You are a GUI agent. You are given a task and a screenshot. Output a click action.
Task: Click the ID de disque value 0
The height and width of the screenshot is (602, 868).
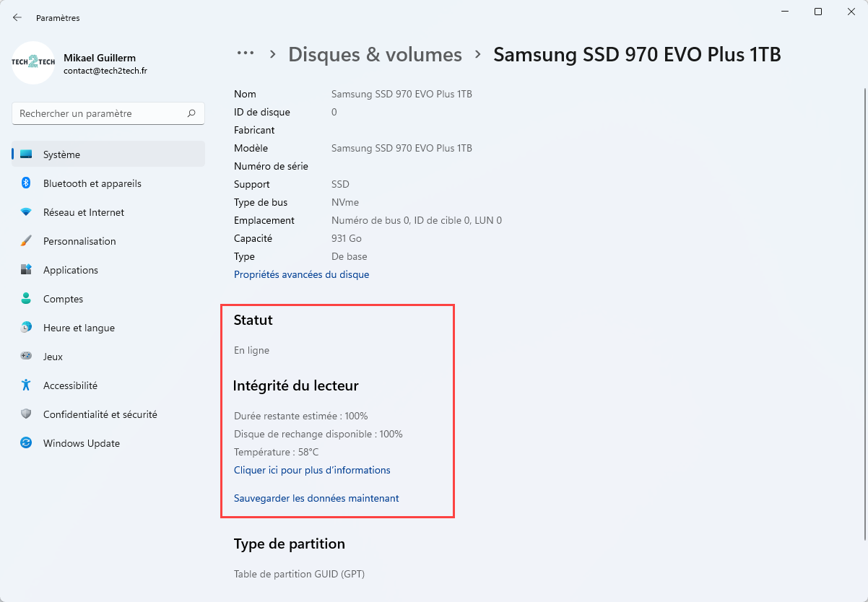pos(334,112)
